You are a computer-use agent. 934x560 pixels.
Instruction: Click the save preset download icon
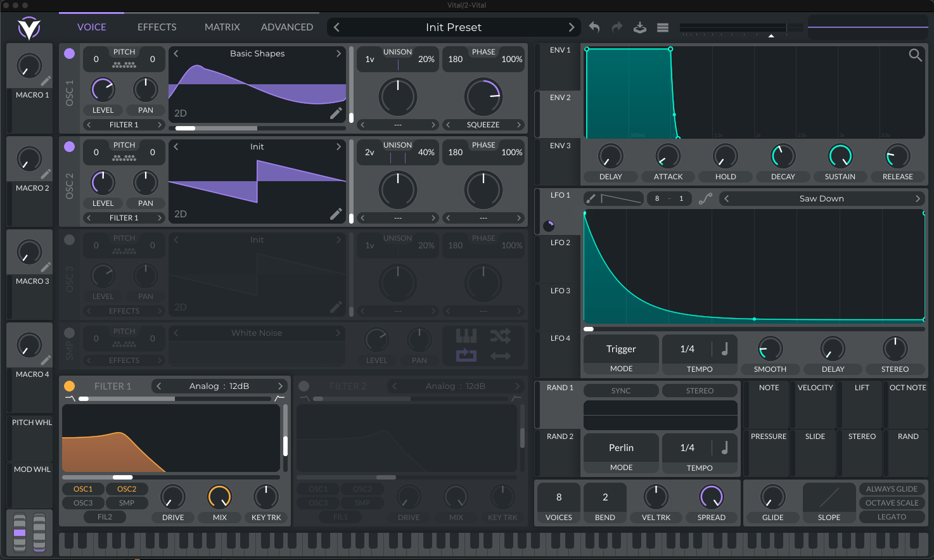pyautogui.click(x=640, y=27)
